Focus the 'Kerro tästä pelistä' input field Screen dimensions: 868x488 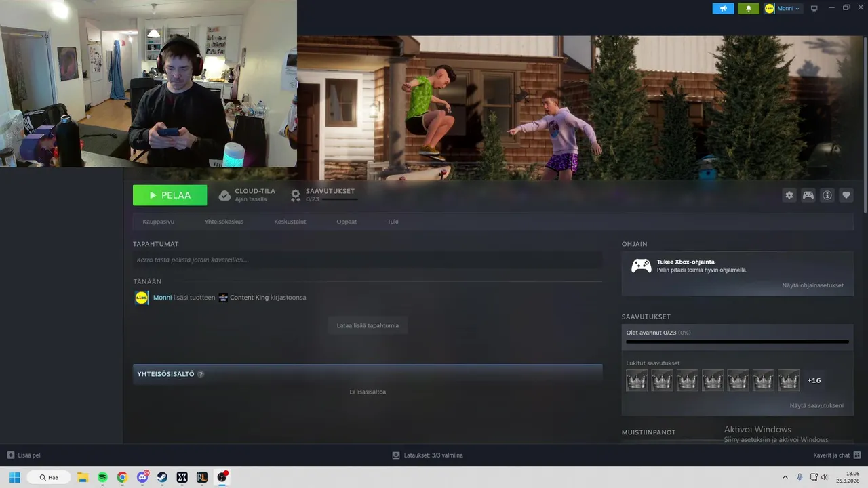click(x=367, y=260)
